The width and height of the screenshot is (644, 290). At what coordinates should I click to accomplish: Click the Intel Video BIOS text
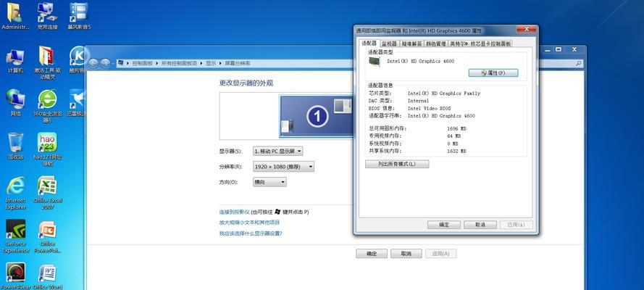(429, 109)
